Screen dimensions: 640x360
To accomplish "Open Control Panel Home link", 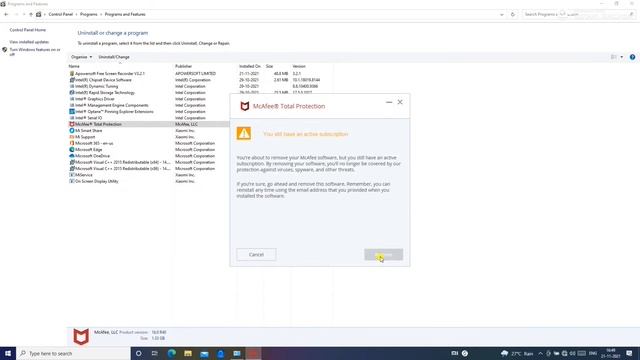I will (x=28, y=30).
